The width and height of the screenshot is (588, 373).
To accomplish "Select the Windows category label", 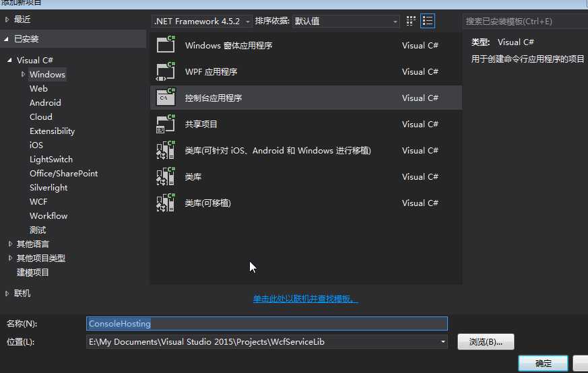I will point(47,74).
